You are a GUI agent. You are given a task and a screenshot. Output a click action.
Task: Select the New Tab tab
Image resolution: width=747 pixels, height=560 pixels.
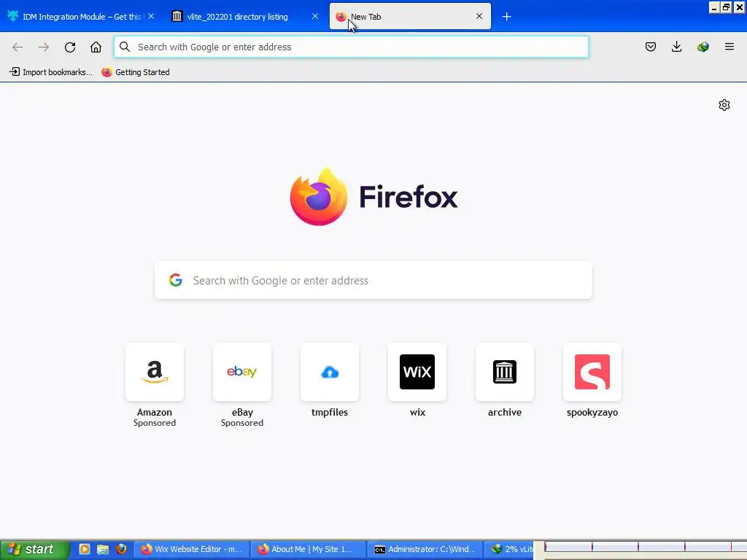click(x=410, y=17)
